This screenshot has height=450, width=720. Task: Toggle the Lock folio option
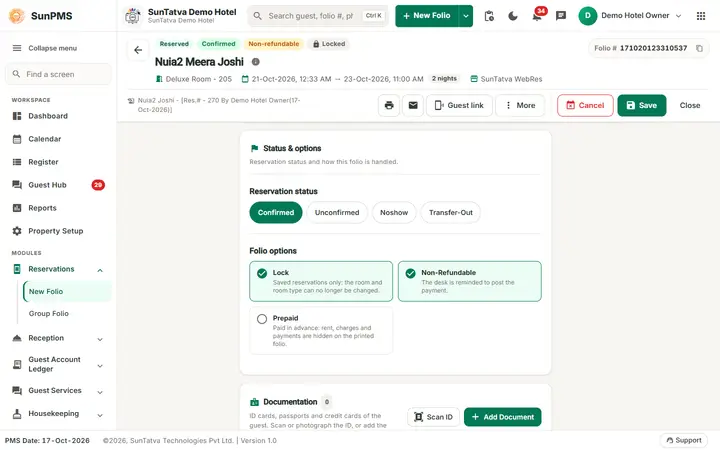tap(321, 281)
